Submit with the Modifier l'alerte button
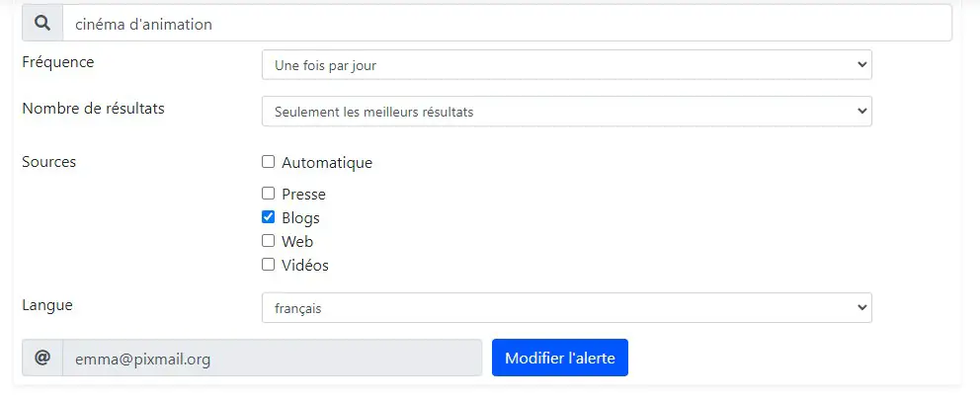This screenshot has width=980, height=401. (x=560, y=358)
